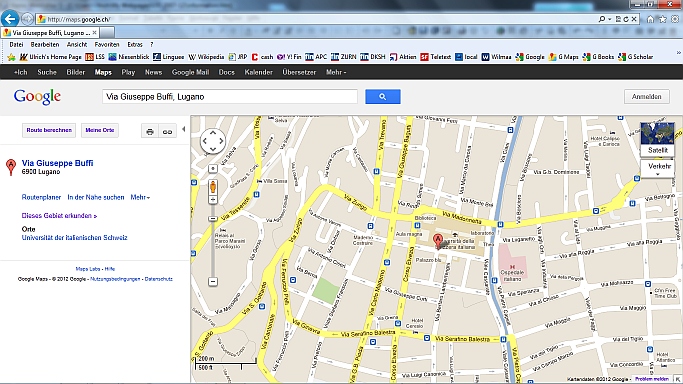Open the local bookmark
Viewport: 683px width, 384px height.
466,57
